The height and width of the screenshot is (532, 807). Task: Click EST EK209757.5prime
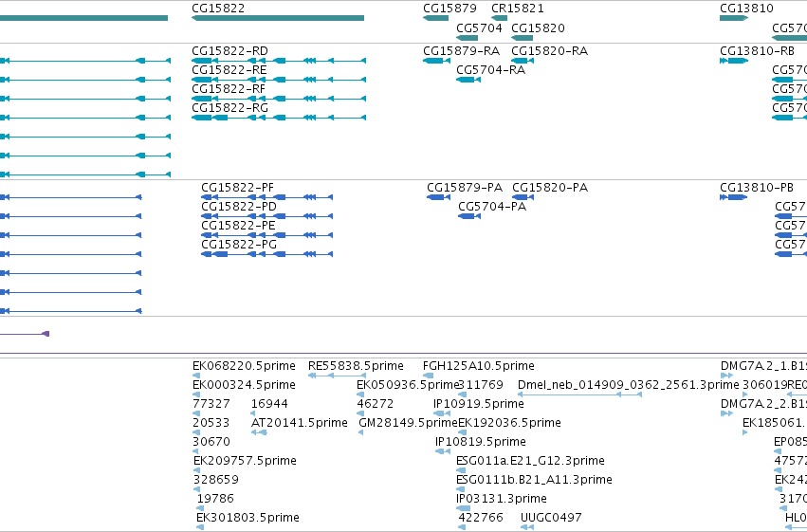tap(245, 461)
